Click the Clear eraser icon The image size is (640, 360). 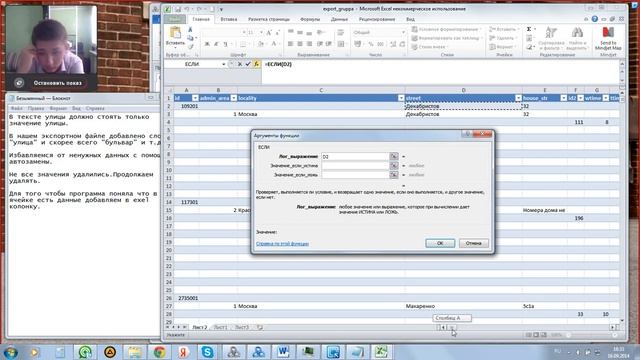pos(529,47)
